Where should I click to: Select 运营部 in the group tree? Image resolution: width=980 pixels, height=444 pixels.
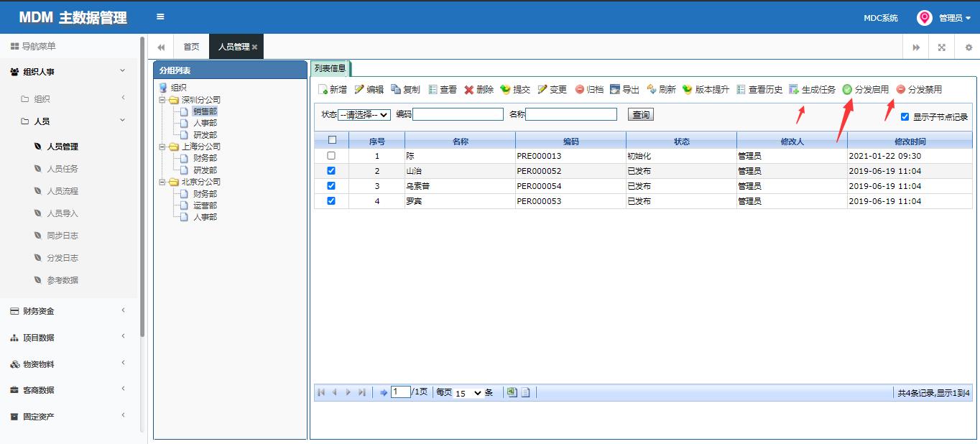205,205
